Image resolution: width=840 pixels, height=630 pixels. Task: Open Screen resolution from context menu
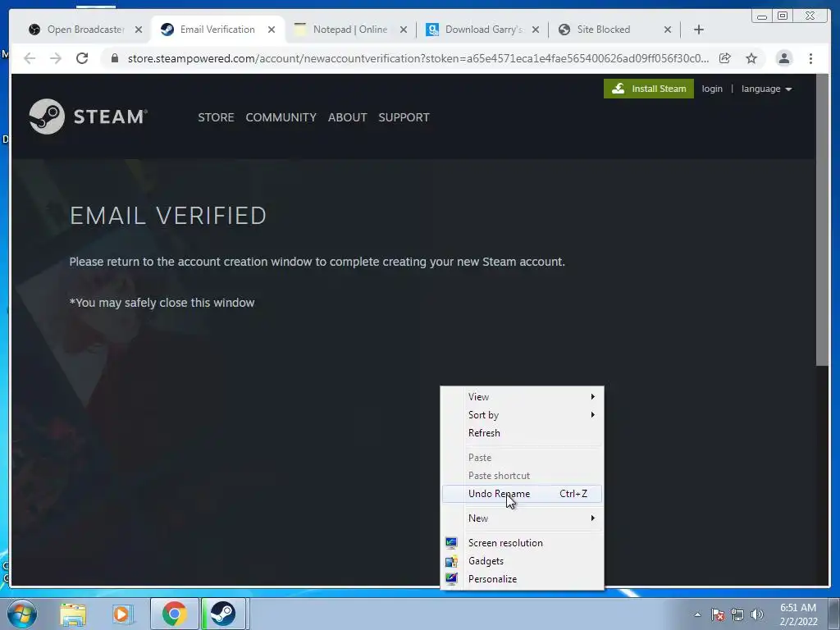(x=522, y=543)
